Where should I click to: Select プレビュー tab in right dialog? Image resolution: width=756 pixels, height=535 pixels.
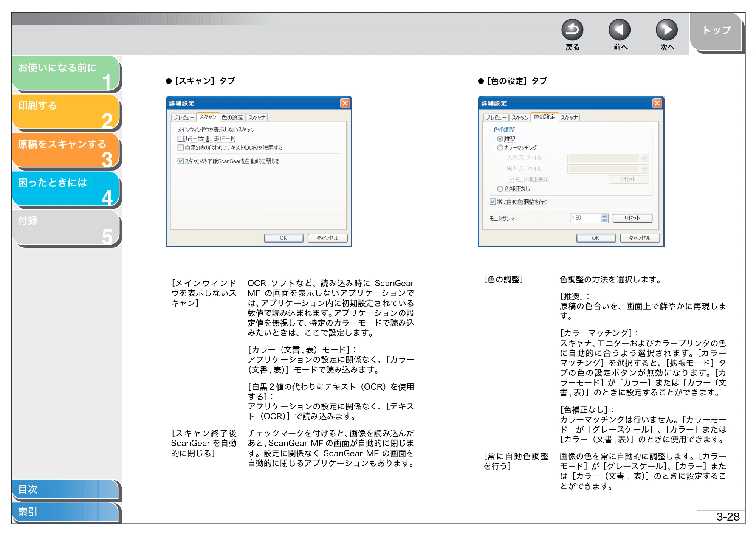click(x=496, y=118)
